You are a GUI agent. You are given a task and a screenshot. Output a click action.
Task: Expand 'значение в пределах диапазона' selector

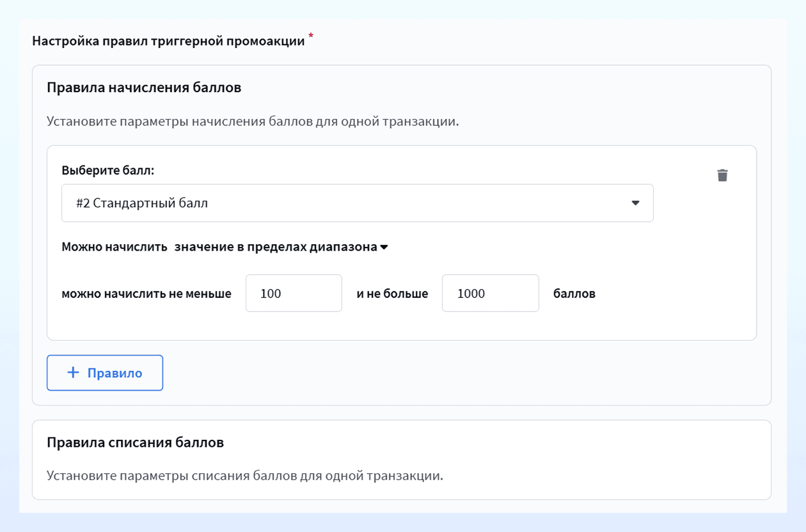click(x=281, y=247)
